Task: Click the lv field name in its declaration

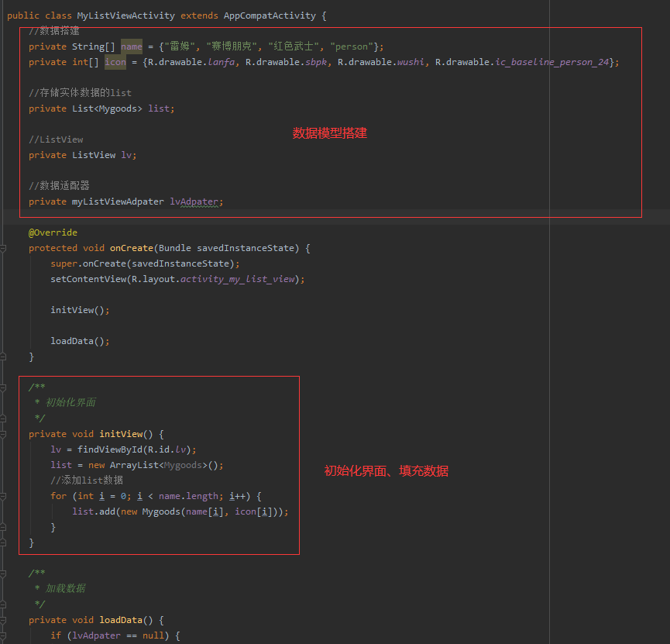Action: tap(126, 155)
